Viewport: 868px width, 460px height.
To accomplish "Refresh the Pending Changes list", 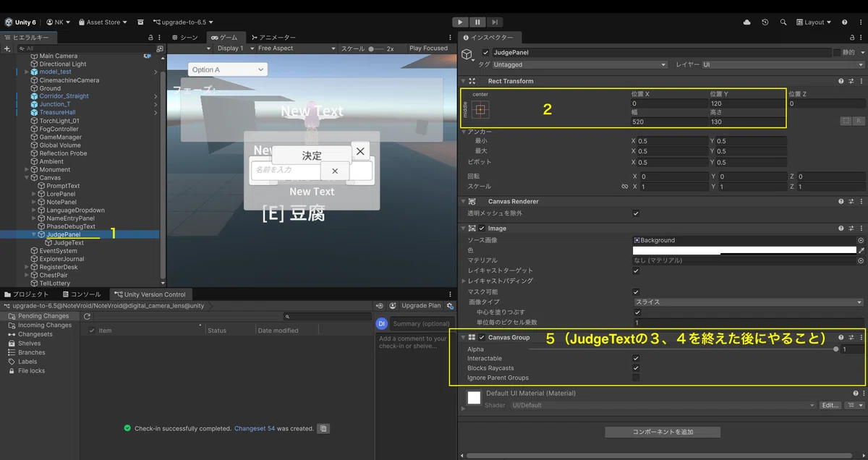I will [87, 316].
